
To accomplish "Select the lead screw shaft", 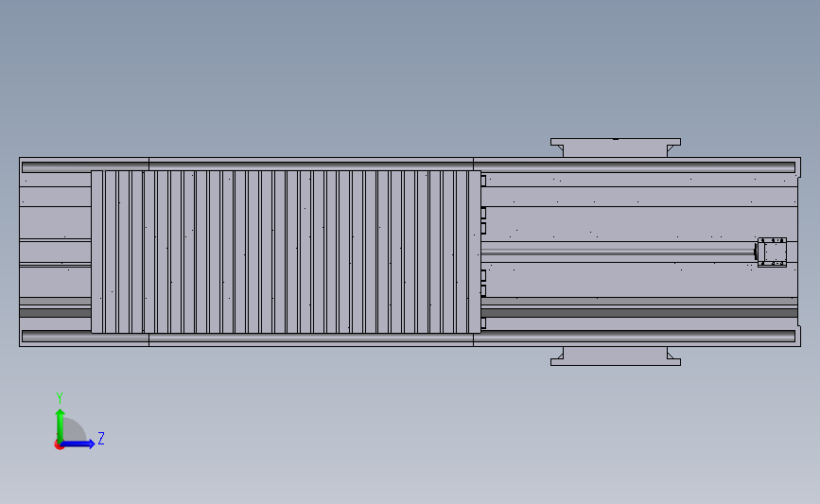I will point(618,252).
